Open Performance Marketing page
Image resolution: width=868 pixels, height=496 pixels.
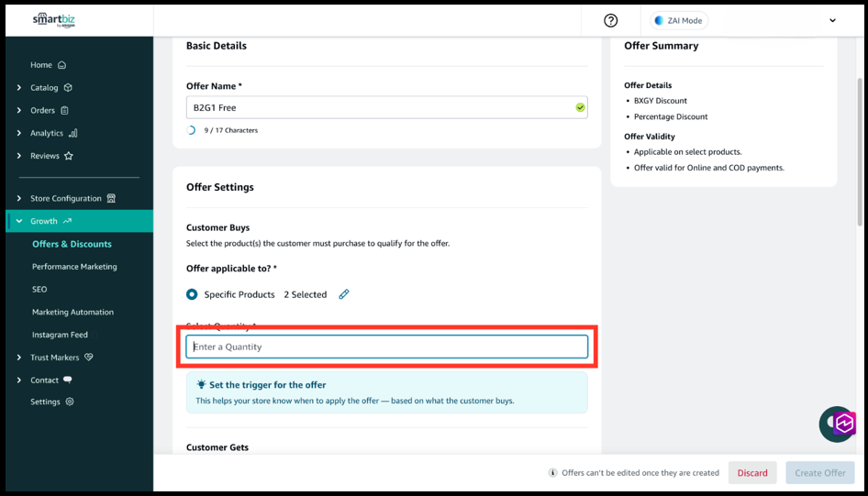tap(74, 267)
